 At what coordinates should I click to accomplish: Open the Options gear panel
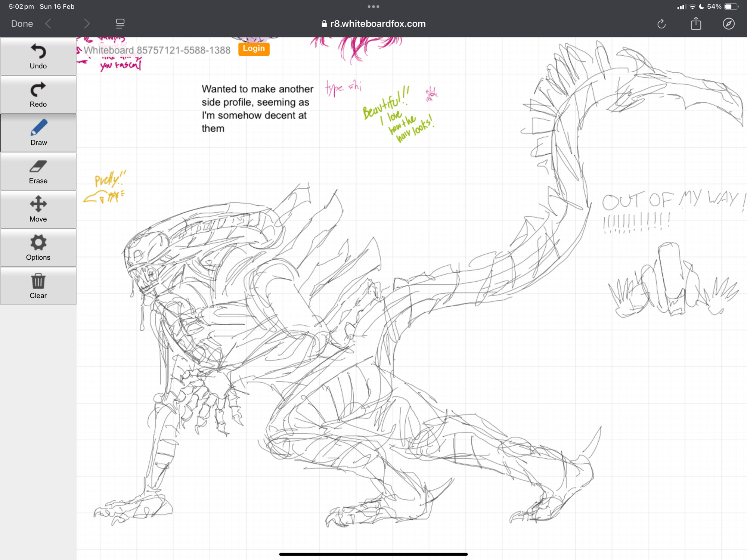pos(38,248)
